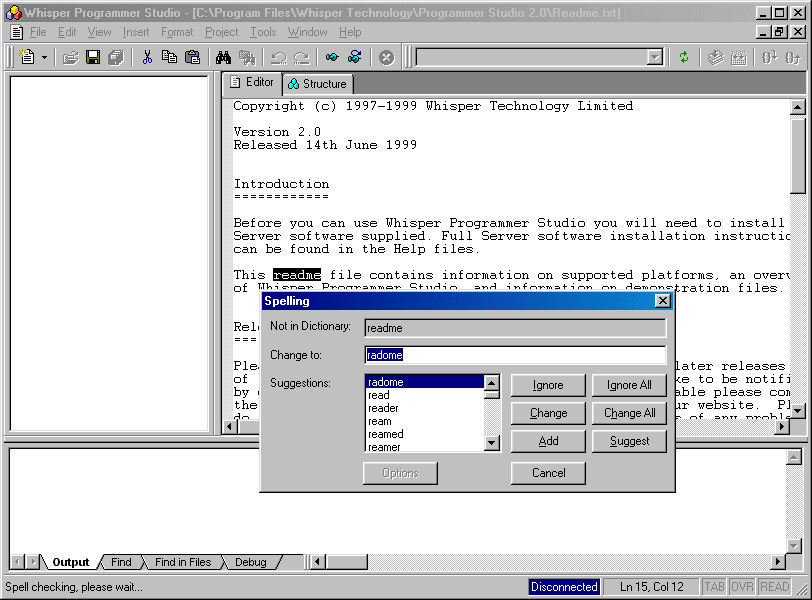Click the Copy toolbar icon
812x600 pixels.
coord(169,57)
